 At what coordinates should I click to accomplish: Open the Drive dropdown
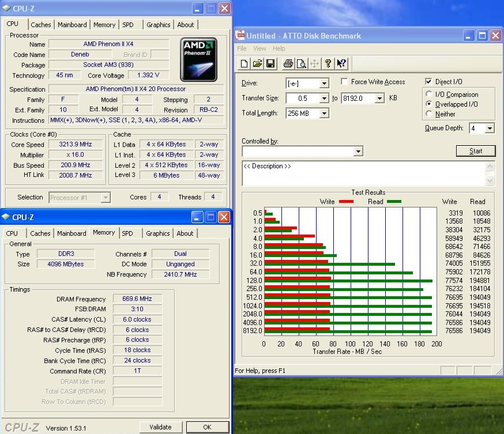click(x=324, y=84)
